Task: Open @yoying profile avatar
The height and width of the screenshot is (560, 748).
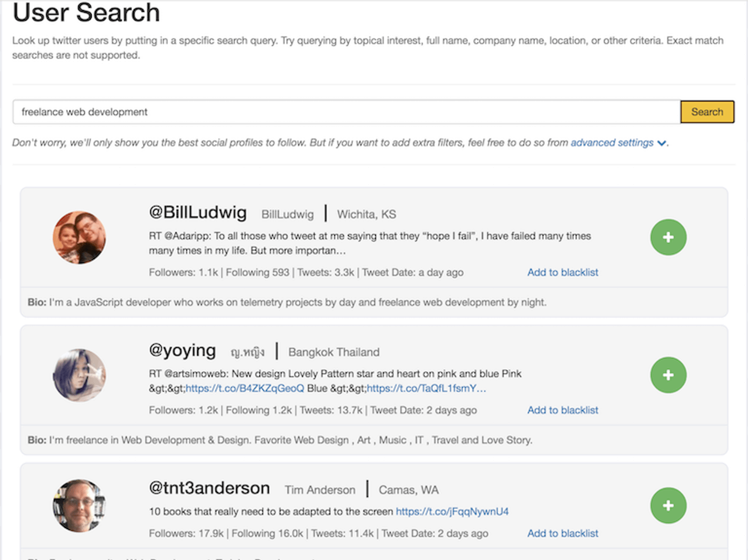Action: coord(79,375)
